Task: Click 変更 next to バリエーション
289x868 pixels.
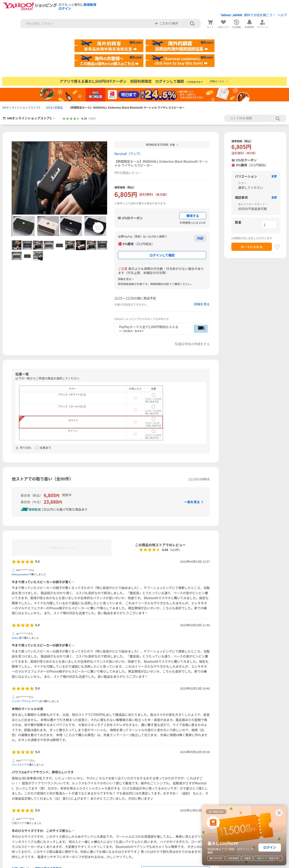Action: point(274,176)
